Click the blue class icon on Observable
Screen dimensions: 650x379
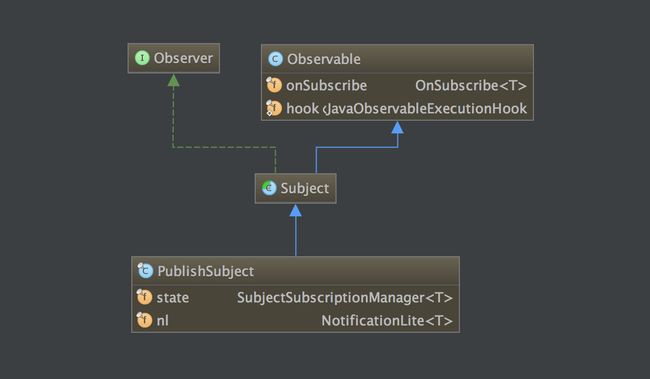coord(275,59)
